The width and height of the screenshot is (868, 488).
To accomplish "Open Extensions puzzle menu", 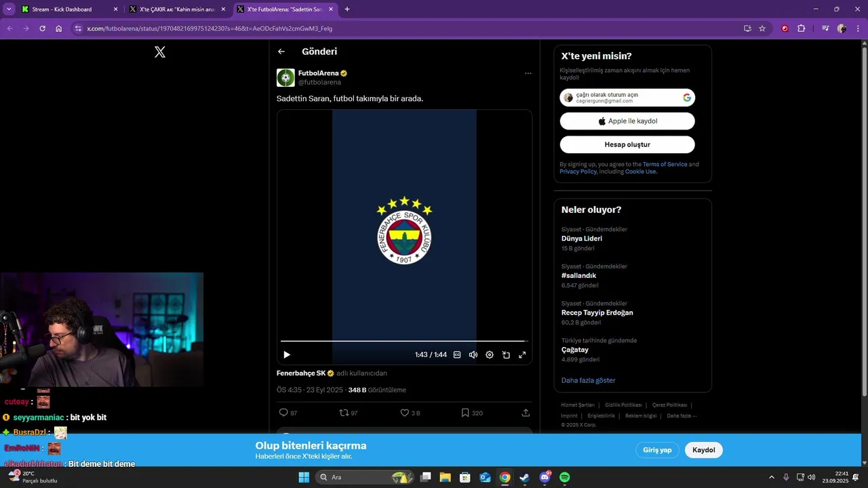I will coord(802,28).
